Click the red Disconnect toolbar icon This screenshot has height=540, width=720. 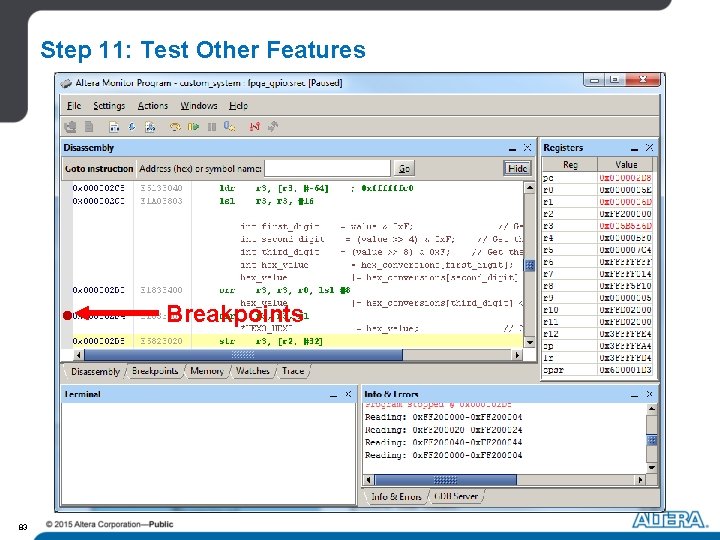(254, 127)
